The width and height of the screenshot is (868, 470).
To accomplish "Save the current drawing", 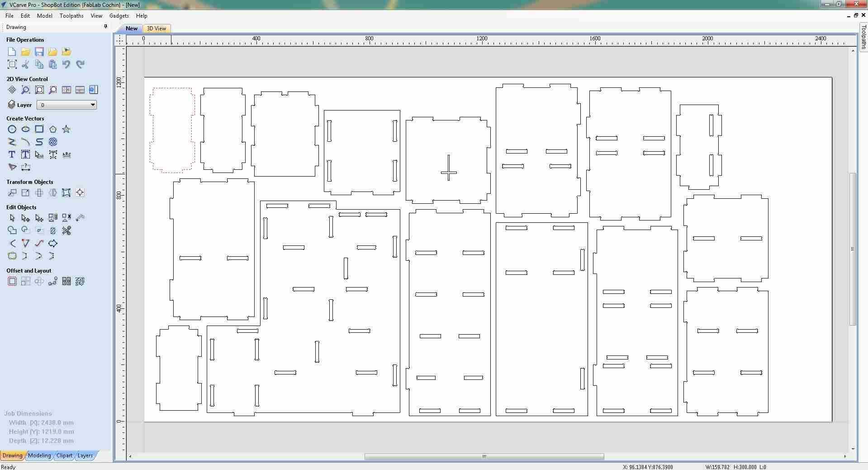I will coord(39,52).
